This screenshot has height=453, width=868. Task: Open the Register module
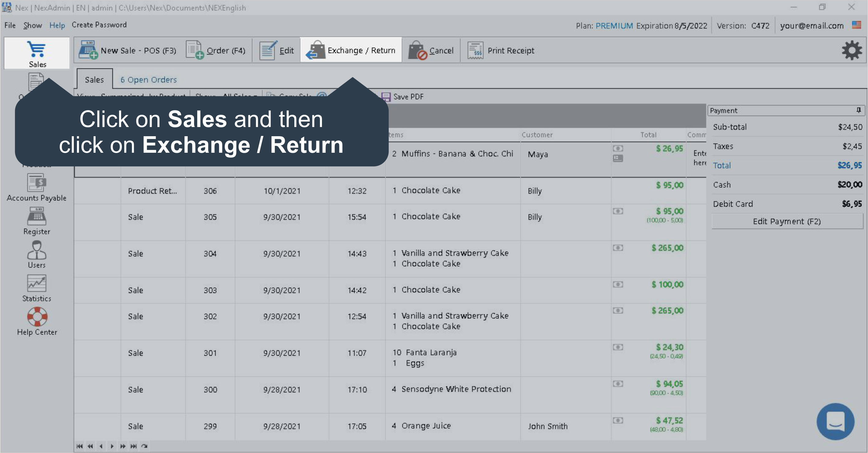coord(36,221)
